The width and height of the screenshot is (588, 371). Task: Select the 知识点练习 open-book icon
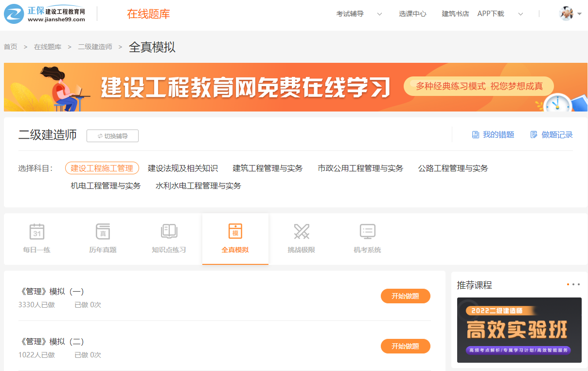click(169, 232)
